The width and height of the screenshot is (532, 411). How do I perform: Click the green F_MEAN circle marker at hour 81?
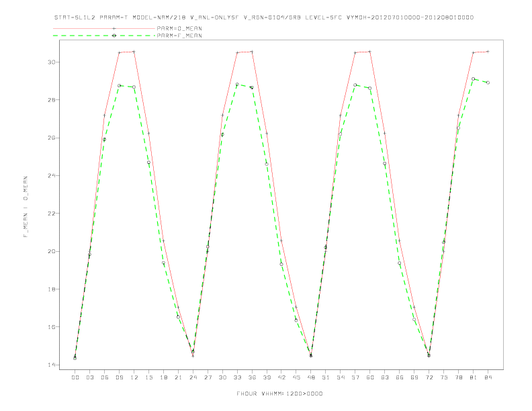tap(474, 79)
